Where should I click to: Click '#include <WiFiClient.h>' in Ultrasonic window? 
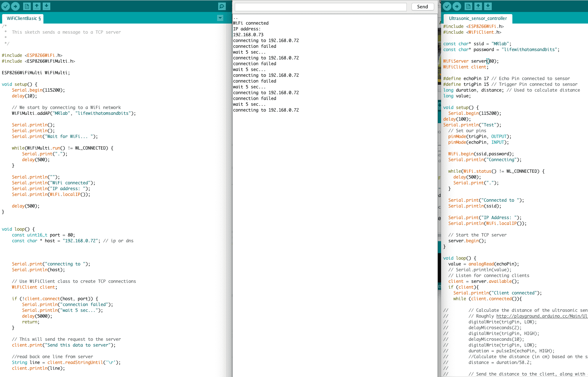tap(472, 32)
